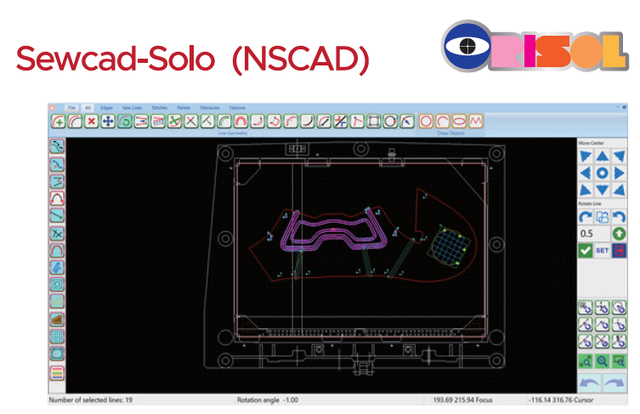
Task: Select the green circular rotate tool
Action: tap(125, 121)
